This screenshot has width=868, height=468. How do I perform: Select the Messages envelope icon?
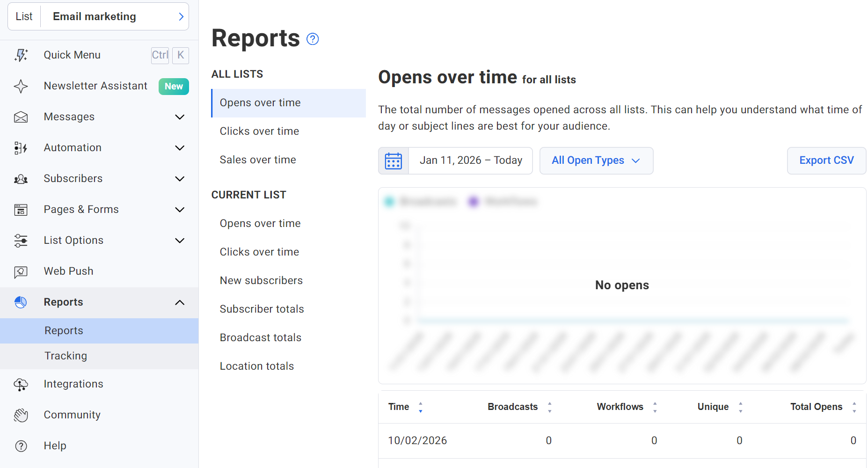point(21,117)
